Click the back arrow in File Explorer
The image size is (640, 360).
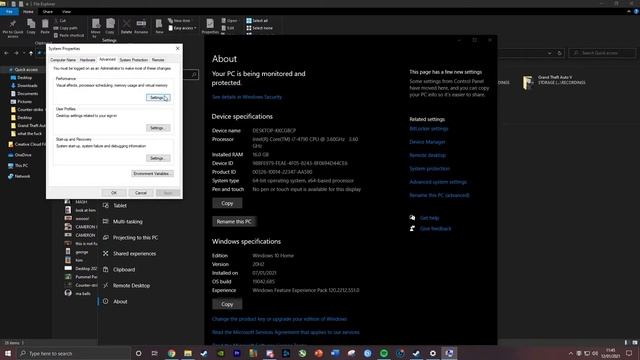tap(7, 53)
